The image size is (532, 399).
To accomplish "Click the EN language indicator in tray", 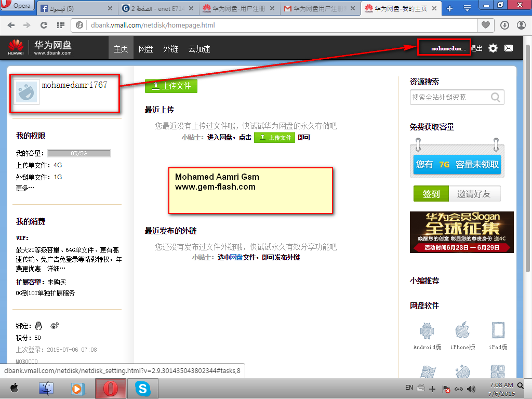I will 409,387.
